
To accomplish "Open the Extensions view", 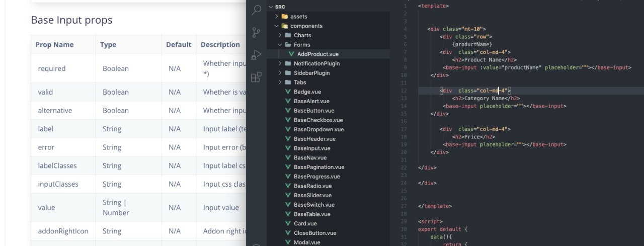I will tap(257, 77).
